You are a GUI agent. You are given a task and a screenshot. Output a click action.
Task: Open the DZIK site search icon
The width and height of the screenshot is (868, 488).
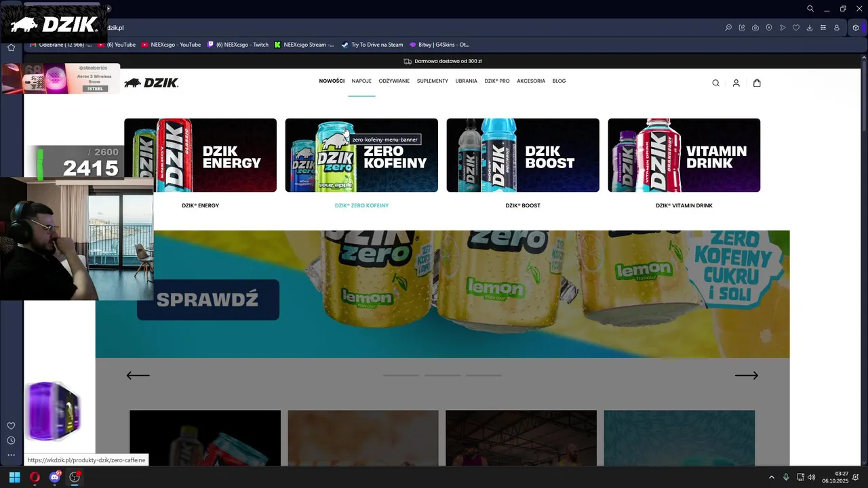coord(715,83)
